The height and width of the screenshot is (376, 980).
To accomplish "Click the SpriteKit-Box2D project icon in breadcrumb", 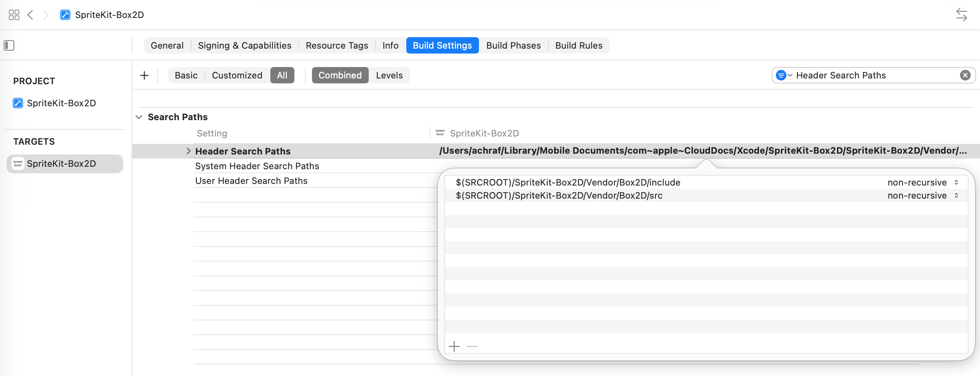I will click(65, 15).
